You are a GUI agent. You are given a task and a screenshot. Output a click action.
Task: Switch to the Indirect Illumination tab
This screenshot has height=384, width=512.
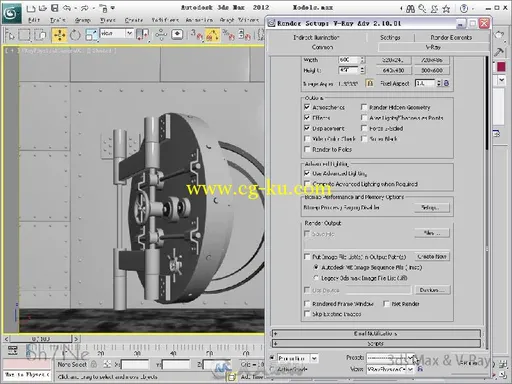(x=316, y=37)
